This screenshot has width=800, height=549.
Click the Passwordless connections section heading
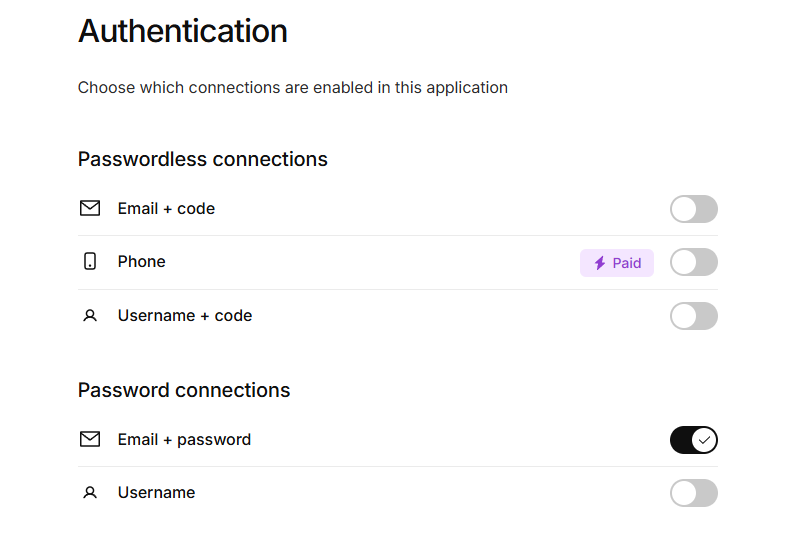[x=202, y=159]
